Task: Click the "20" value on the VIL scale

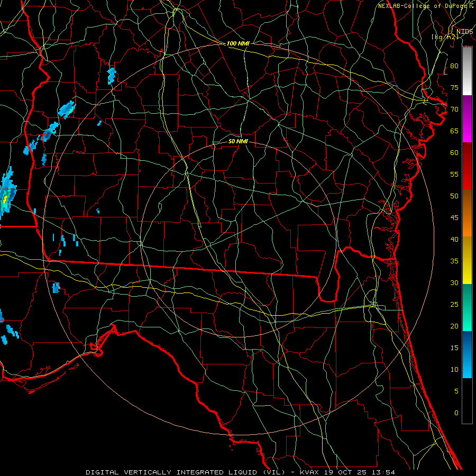Action: coord(454,326)
